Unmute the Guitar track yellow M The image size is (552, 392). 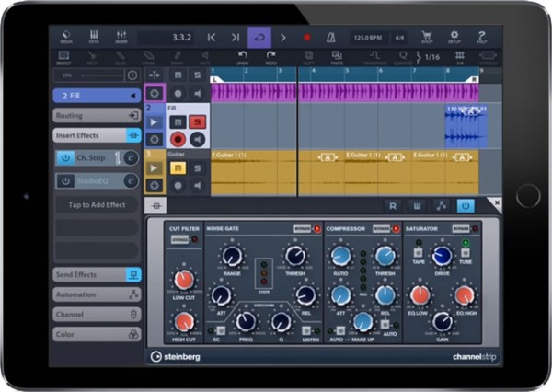pos(178,168)
